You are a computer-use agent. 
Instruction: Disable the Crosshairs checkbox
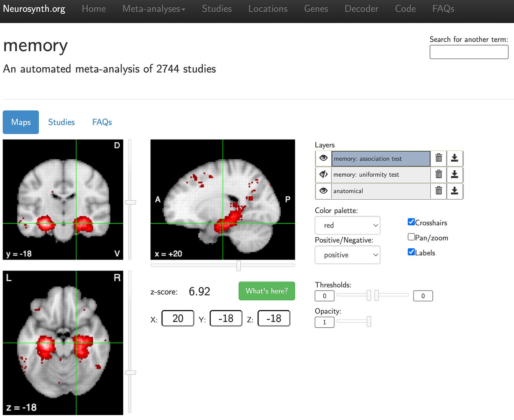(x=411, y=221)
